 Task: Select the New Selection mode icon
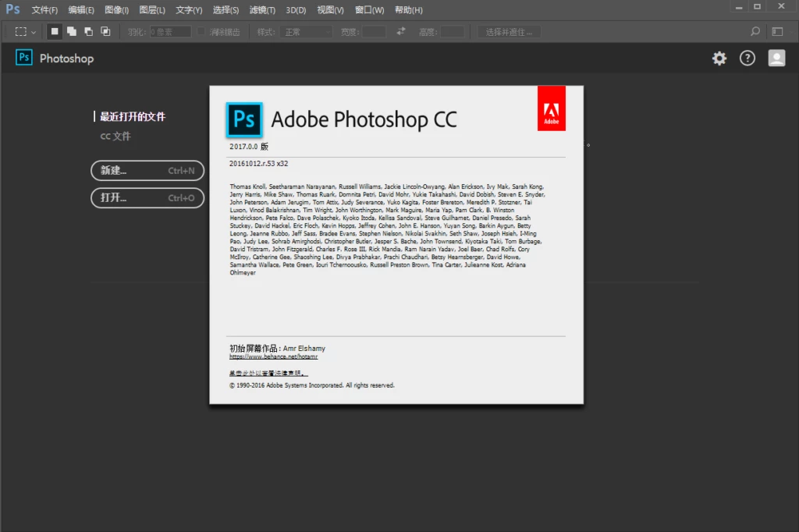[54, 32]
